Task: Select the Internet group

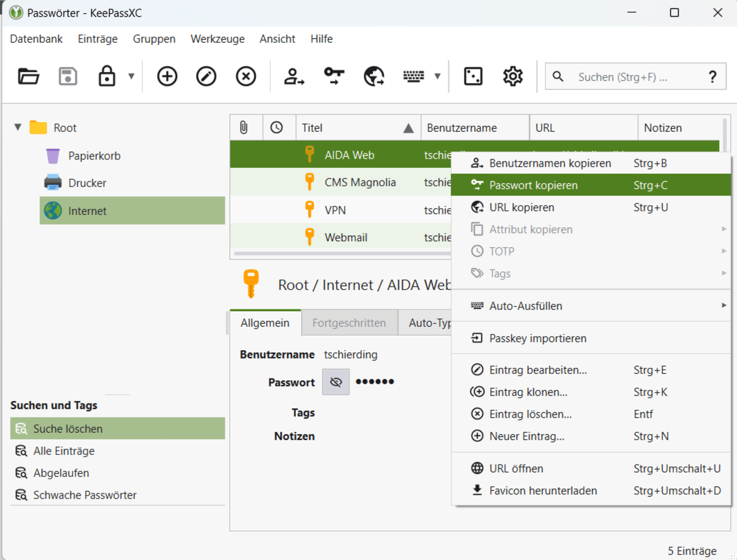Action: tap(132, 211)
